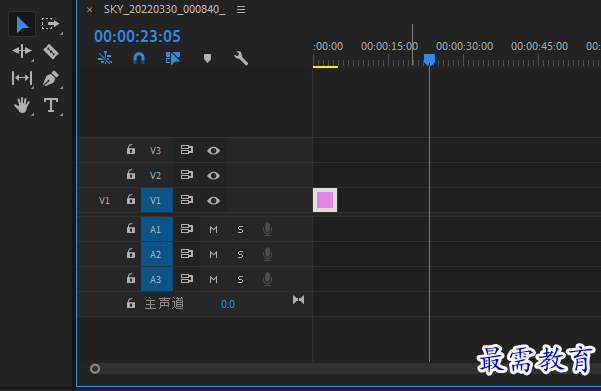Screen dimensions: 601x391
Task: Close the SKY_20220330_000840_ sequence tab
Action: tap(89, 10)
